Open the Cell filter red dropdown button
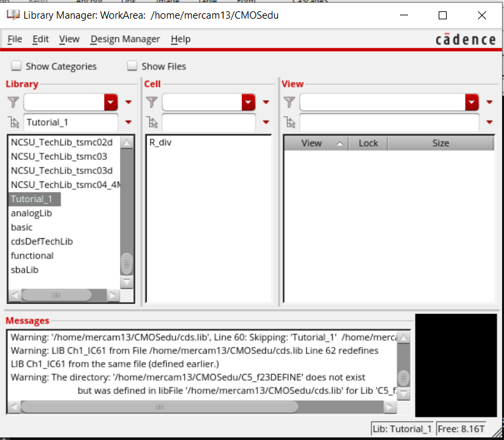This screenshot has width=504, height=440. pos(248,102)
